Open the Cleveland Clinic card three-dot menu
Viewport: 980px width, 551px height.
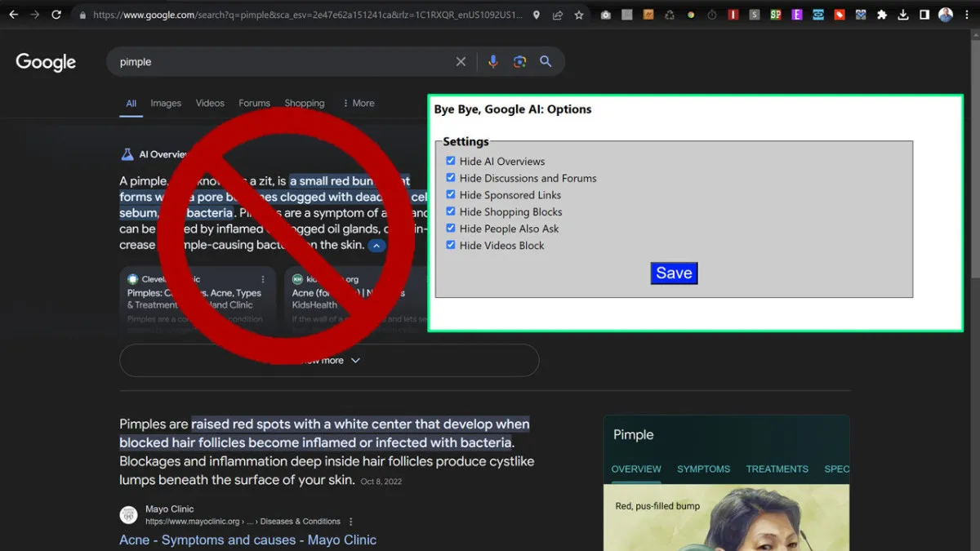click(x=263, y=280)
